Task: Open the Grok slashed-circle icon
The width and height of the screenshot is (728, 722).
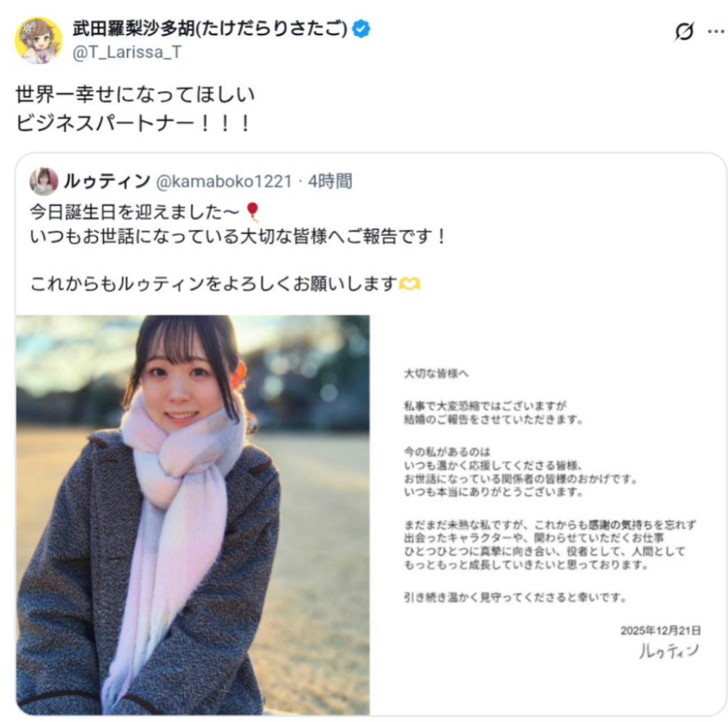Action: point(684,32)
